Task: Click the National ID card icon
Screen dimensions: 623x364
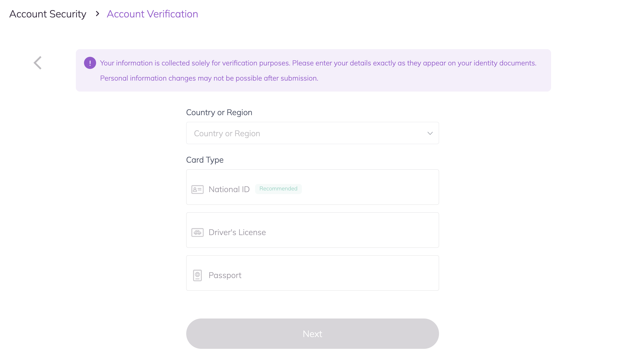Action: click(197, 190)
